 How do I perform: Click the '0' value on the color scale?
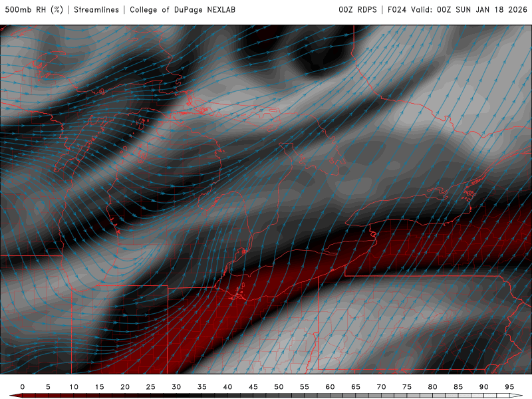click(x=23, y=387)
